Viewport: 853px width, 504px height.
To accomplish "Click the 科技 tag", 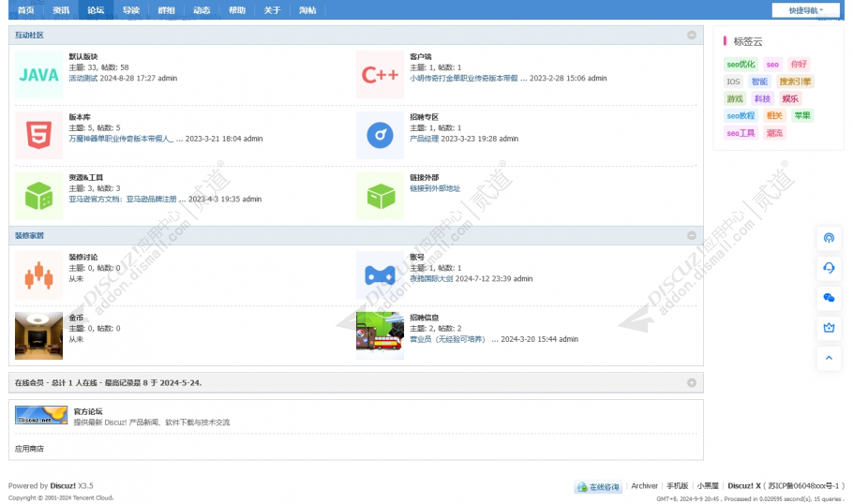I will coord(762,98).
